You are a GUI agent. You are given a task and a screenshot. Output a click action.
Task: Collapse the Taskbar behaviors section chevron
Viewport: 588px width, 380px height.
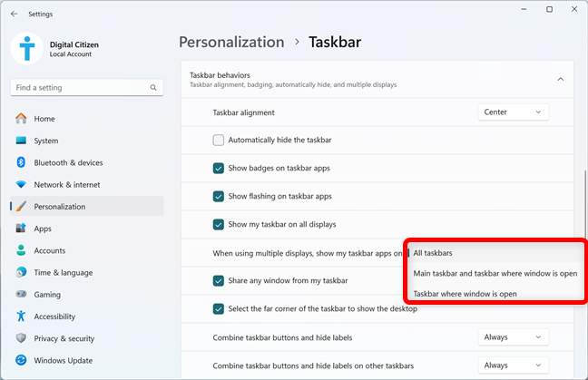[x=560, y=79]
